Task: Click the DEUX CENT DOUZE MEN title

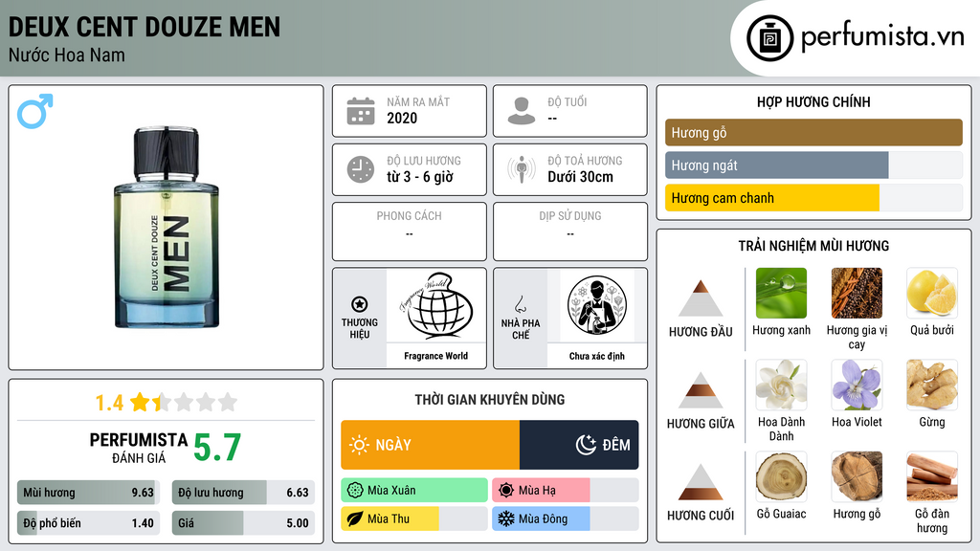Action: pyautogui.click(x=145, y=27)
